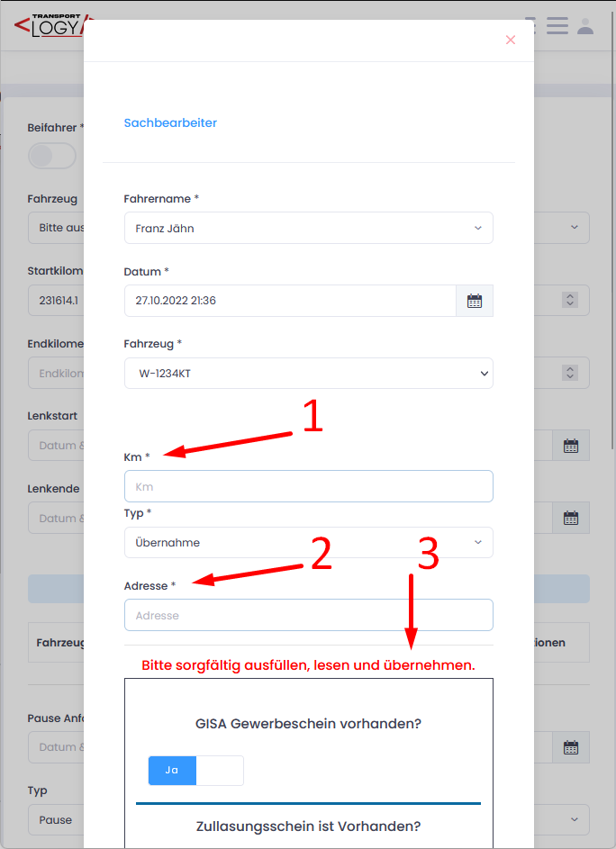Click the Transport Logy logo
616x849 pixels.
click(x=50, y=25)
